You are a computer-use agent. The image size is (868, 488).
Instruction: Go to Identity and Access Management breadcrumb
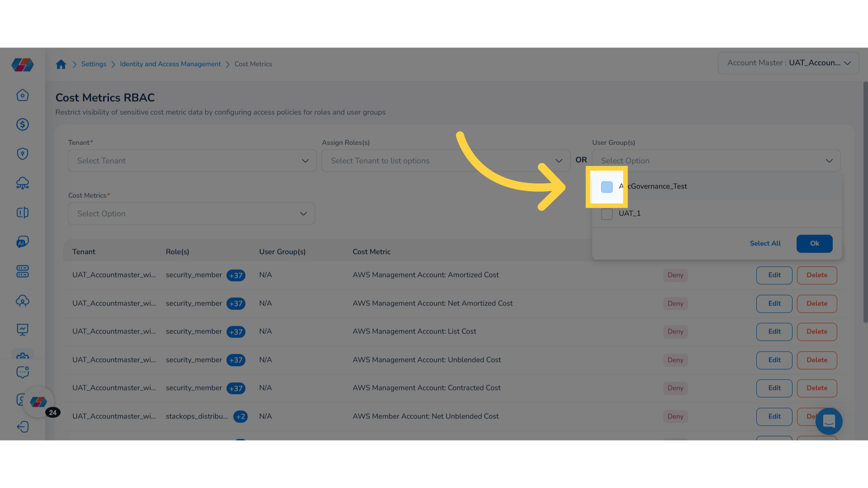(x=170, y=64)
